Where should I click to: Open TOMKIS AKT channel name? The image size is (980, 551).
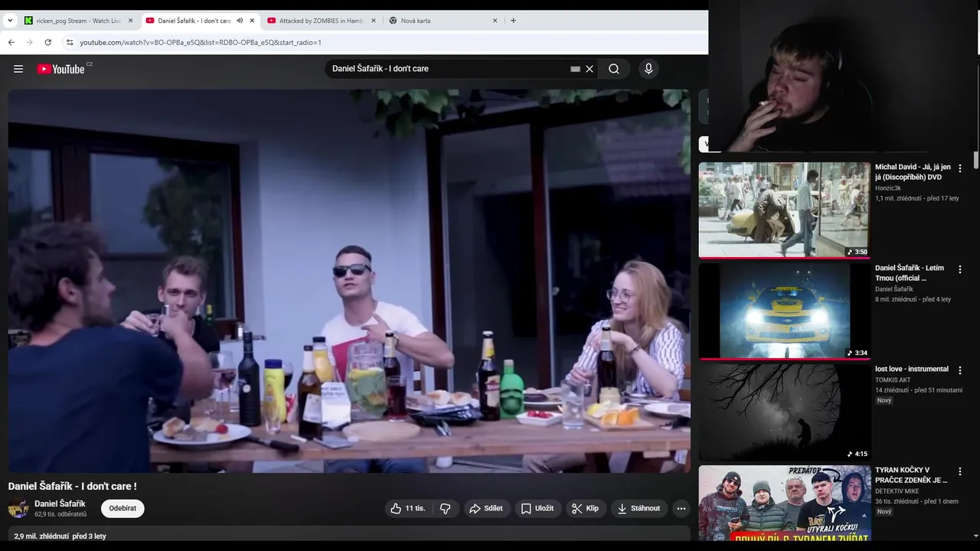pyautogui.click(x=893, y=380)
